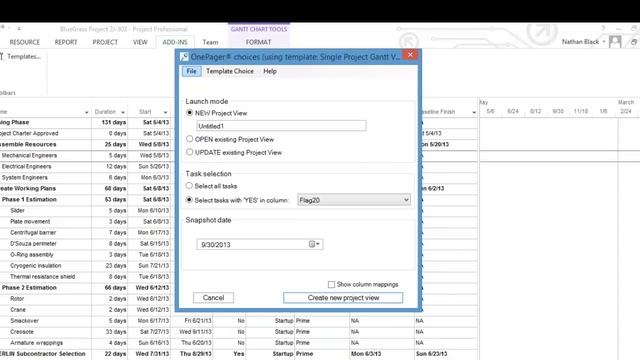This screenshot has height=360, width=640.
Task: Click the Rotor task row
Action: pos(17,299)
